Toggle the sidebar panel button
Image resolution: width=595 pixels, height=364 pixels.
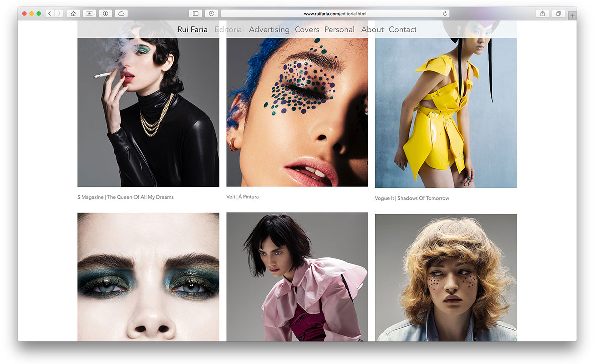point(196,14)
